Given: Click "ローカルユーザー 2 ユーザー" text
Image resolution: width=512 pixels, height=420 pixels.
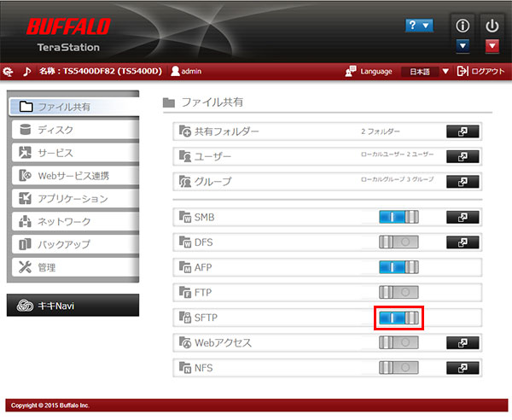Looking at the screenshot, I should coord(398,155).
